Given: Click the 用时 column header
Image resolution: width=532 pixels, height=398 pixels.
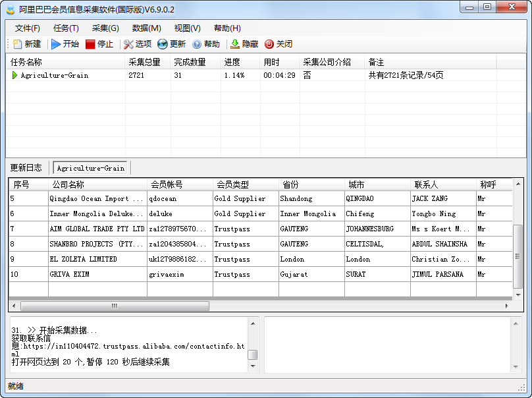Looking at the screenshot, I should coord(280,62).
